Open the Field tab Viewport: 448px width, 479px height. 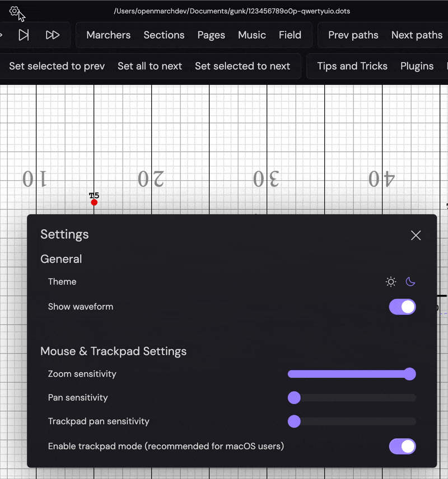pos(290,35)
